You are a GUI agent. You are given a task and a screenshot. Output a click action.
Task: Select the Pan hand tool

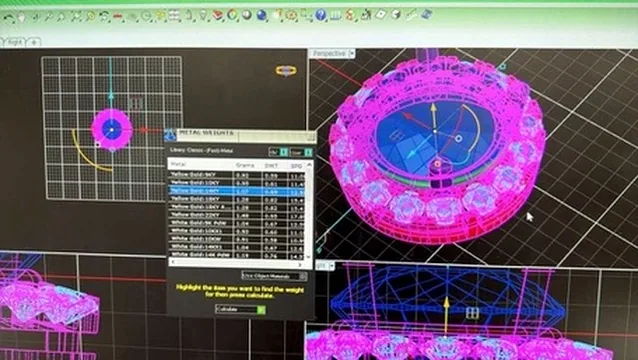[22, 17]
